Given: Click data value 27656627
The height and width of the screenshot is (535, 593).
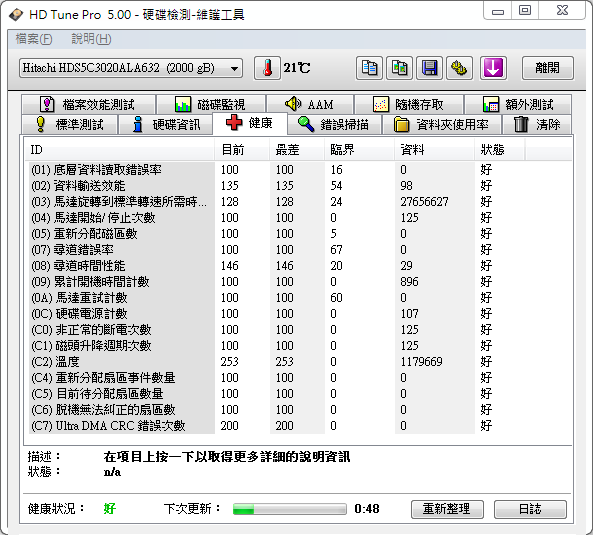Looking at the screenshot, I should click(424, 202).
